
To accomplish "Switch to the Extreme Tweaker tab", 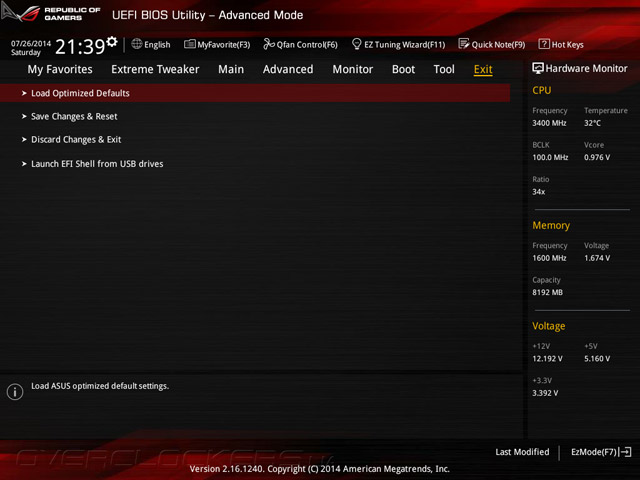I will 155,69.
